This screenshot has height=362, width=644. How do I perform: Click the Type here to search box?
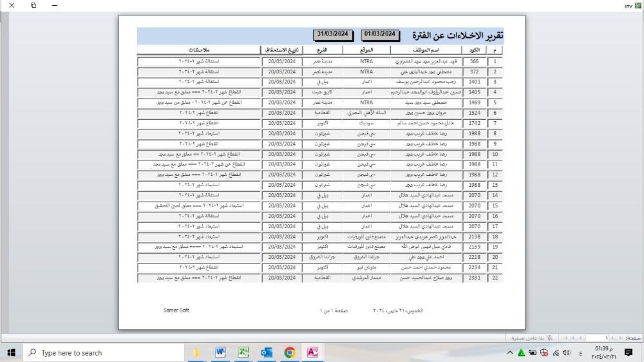point(104,352)
